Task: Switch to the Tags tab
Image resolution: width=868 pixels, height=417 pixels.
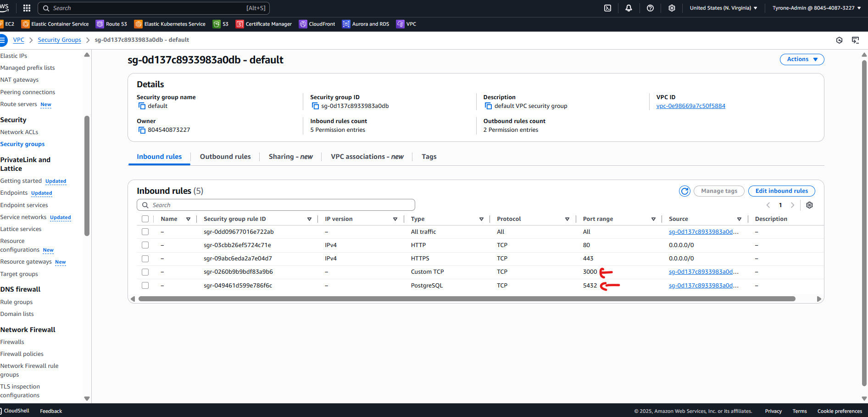Action: [428, 157]
